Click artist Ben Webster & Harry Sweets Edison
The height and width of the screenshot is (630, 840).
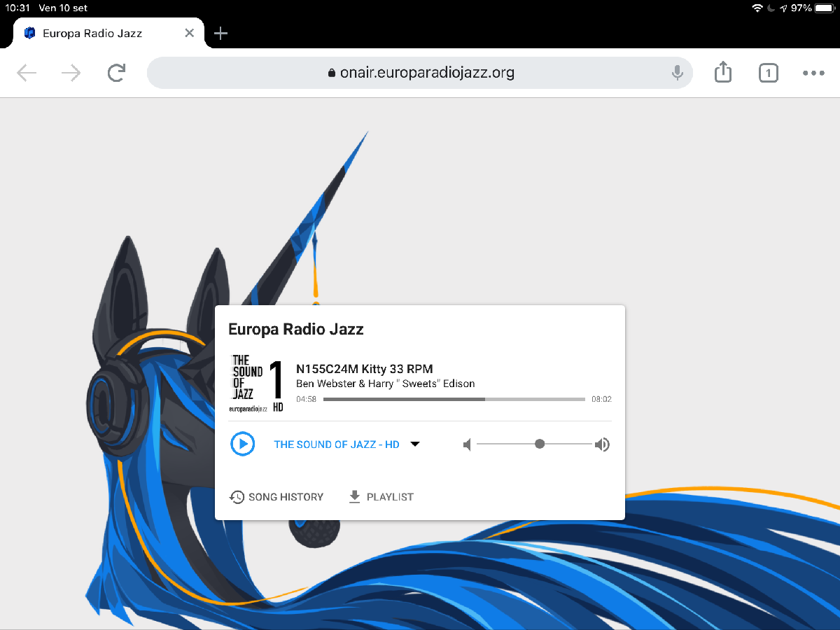point(386,384)
